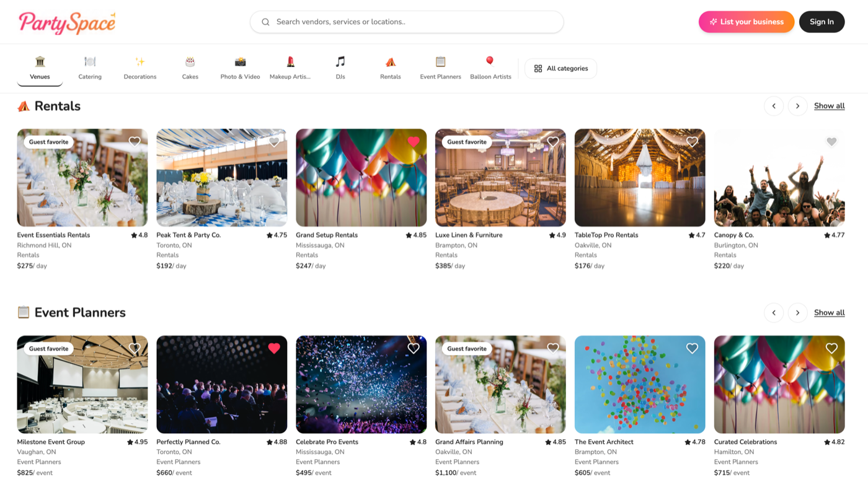Image resolution: width=868 pixels, height=495 pixels.
Task: Select the Rentals category tab
Action: (391, 68)
